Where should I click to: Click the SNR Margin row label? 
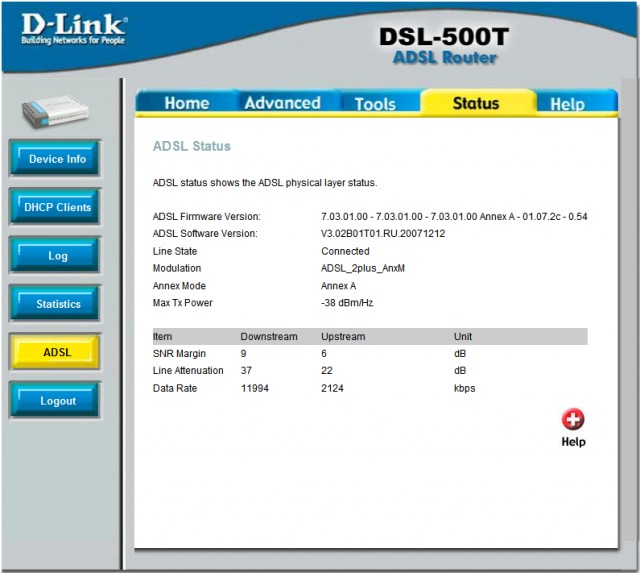coord(179,353)
